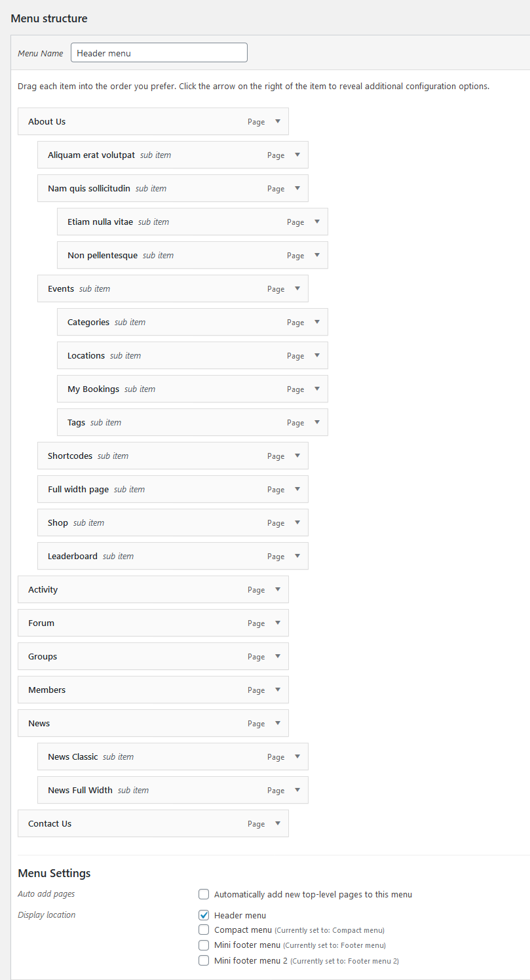530x980 pixels.
Task: Expand the Leaderboard item arrow
Action: coord(297,556)
